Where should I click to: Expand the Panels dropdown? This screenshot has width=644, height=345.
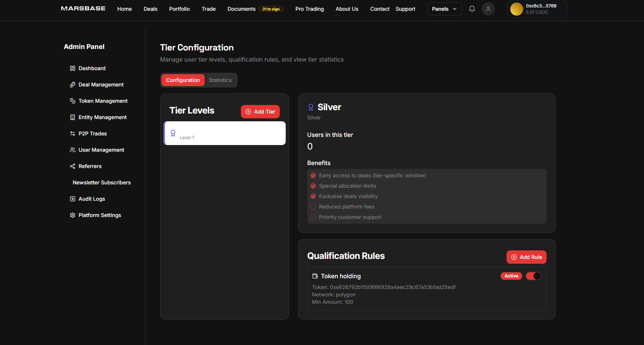click(444, 9)
